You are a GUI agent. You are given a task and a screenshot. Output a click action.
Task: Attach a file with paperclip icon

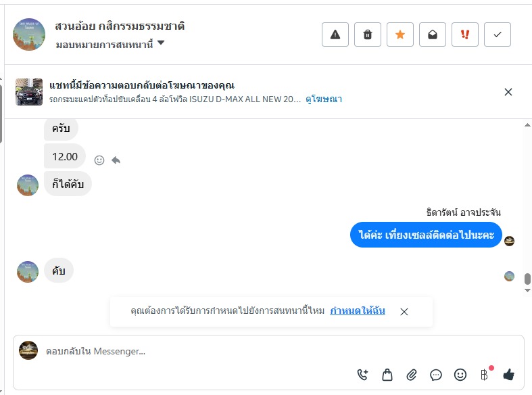pos(412,375)
